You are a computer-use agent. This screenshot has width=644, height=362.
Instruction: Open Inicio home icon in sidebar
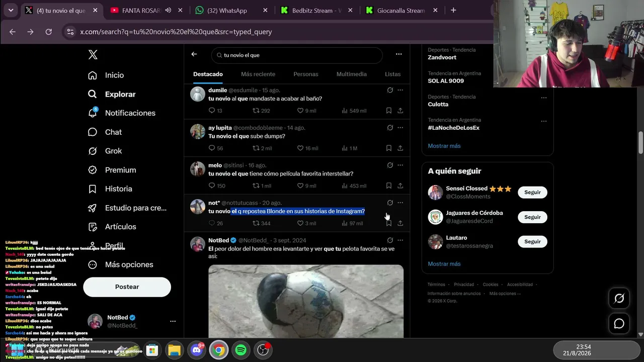[x=93, y=75]
